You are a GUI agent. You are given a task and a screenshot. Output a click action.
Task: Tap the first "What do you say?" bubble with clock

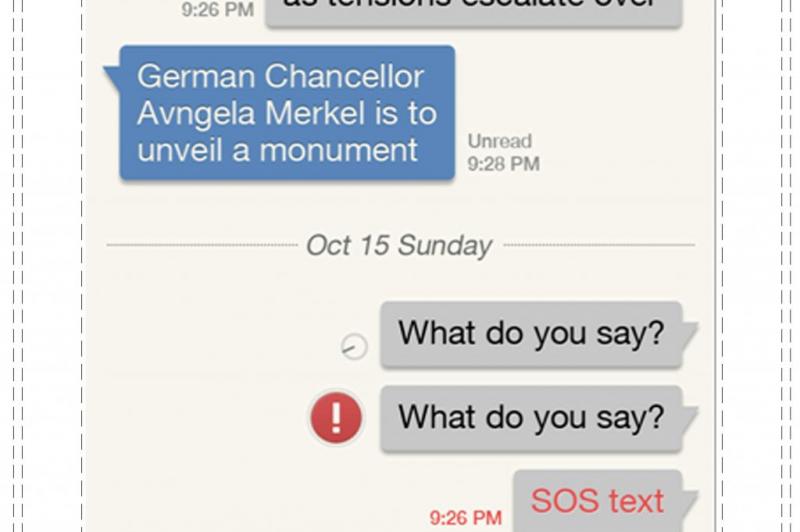pyautogui.click(x=530, y=334)
